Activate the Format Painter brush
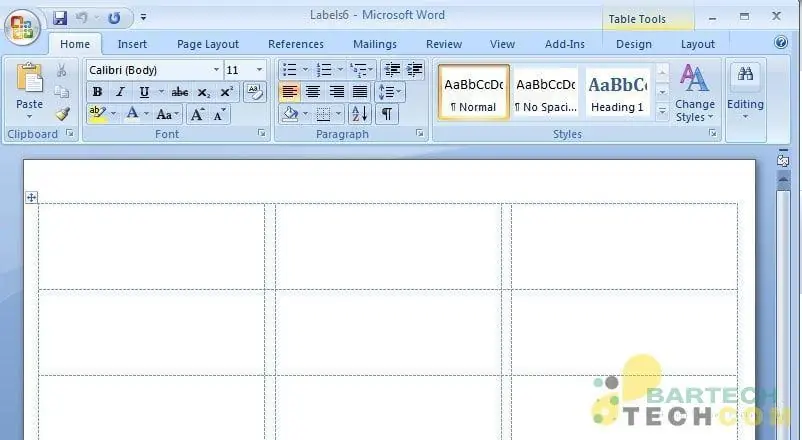Viewport: 802px width, 440px height. (x=62, y=114)
